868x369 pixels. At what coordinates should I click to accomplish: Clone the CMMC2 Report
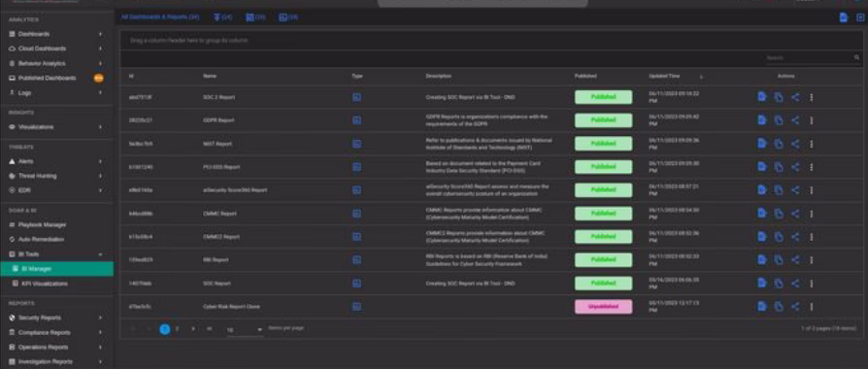coord(779,237)
